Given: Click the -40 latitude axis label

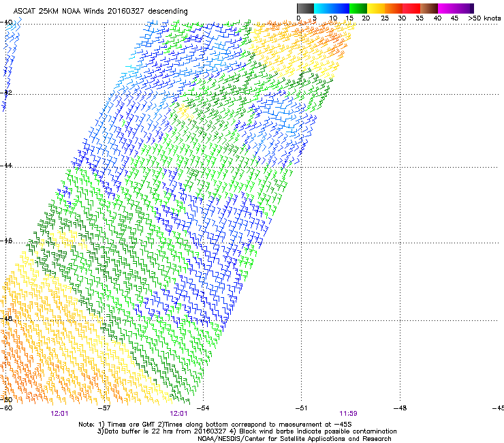Looking at the screenshot, I should coord(6,22).
